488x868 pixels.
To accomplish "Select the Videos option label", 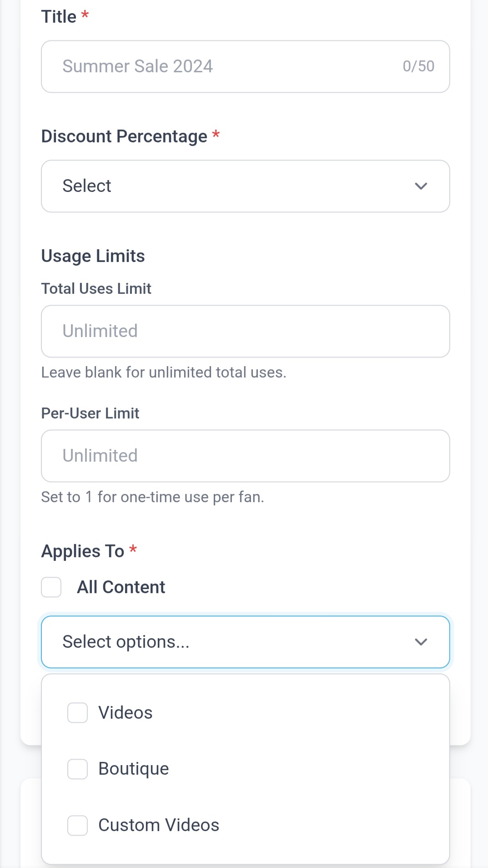I will 126,713.
